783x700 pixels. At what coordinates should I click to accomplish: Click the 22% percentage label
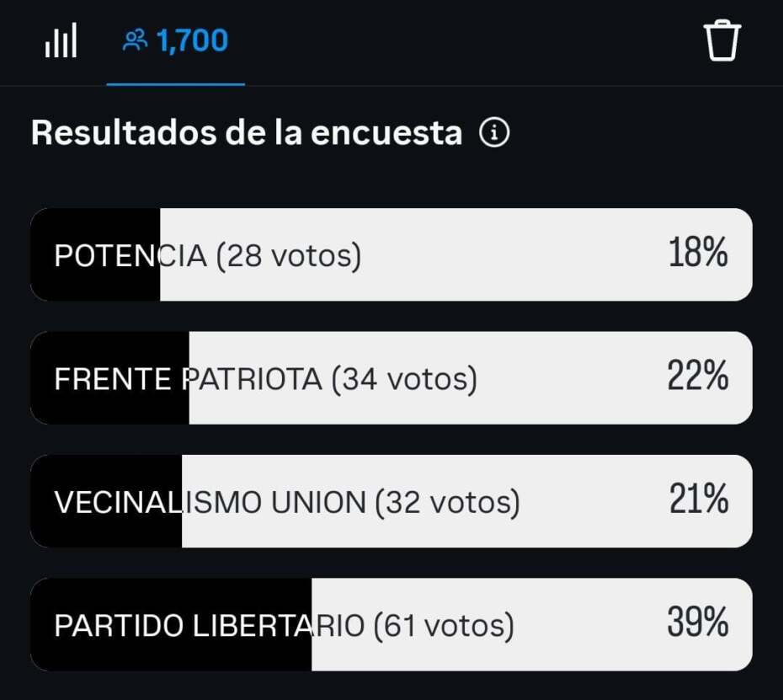(x=698, y=375)
